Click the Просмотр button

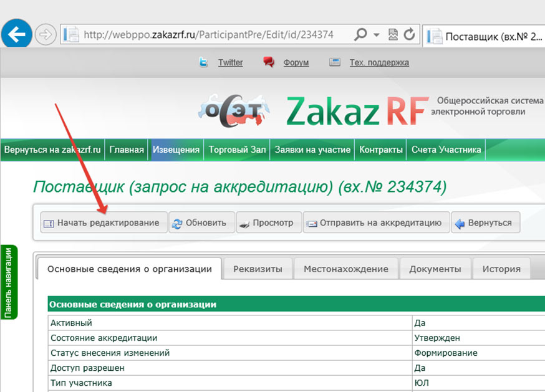coord(269,222)
